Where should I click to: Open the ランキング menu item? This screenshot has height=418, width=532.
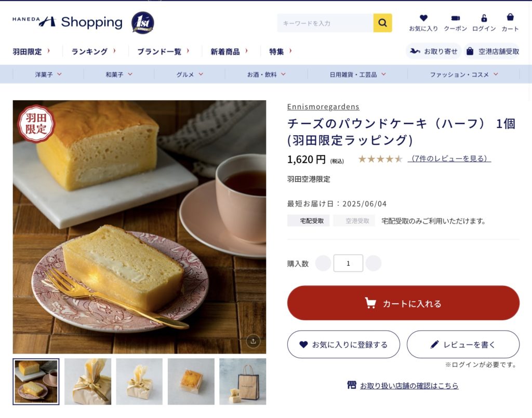tap(94, 51)
